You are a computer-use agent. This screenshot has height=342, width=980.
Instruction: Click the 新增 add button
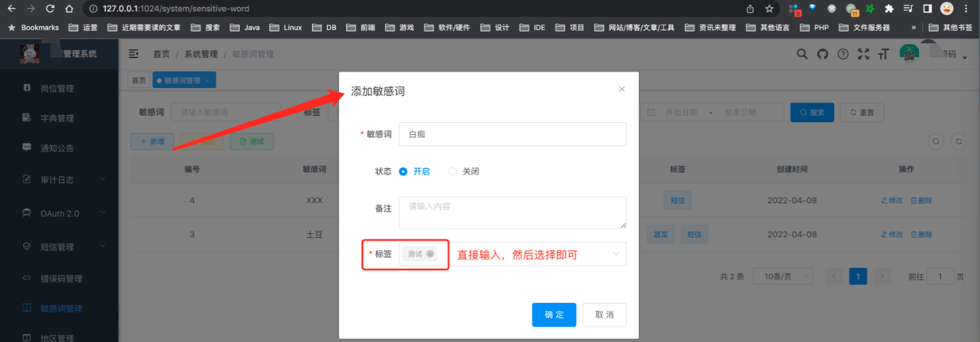click(x=152, y=141)
